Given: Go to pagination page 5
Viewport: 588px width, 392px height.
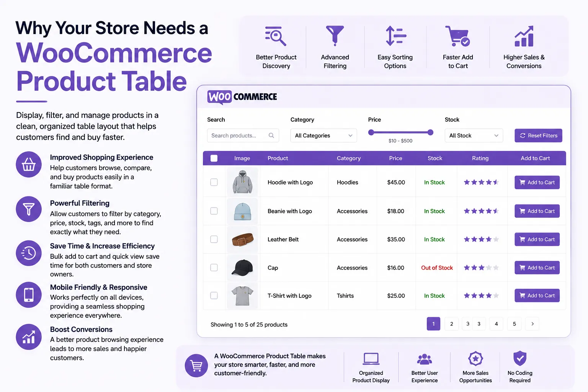Looking at the screenshot, I should coord(514,324).
